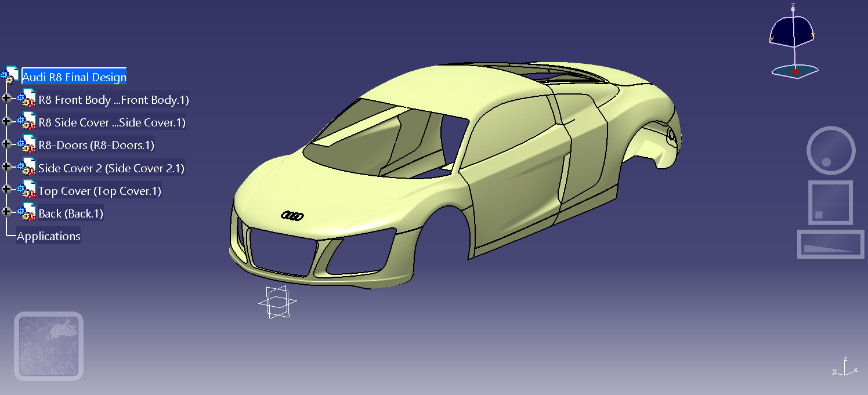Expand the R8 Front Body node
868x395 pixels.
coord(7,99)
